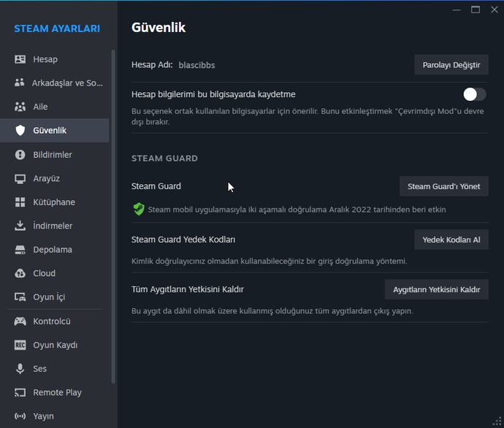Click the sidebar vertical scrollbar
504x428 pixels.
pyautogui.click(x=112, y=217)
